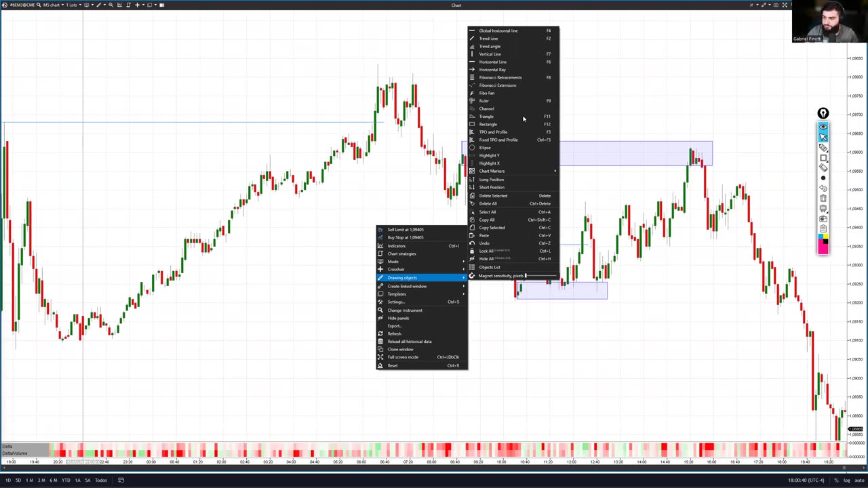Click the zoom icon in top toolbar
Viewport: 868px width, 488px height.
coord(111,5)
